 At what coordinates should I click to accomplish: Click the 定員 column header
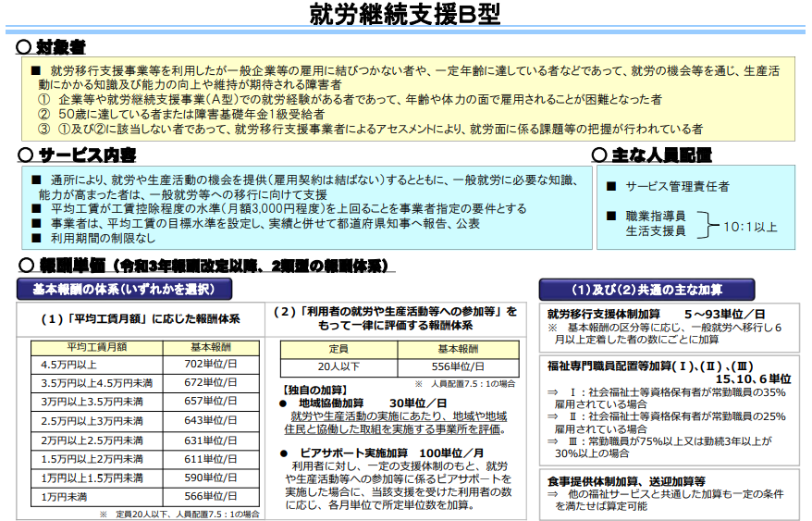(x=338, y=349)
